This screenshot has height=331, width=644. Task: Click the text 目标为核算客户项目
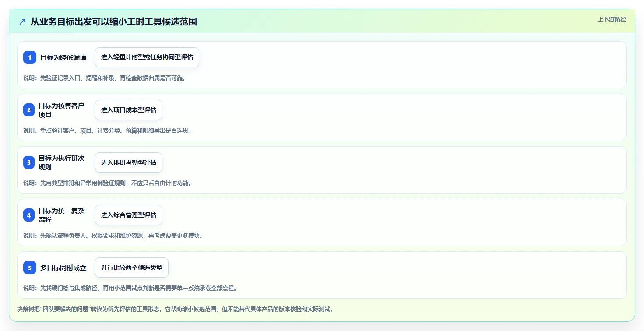point(62,110)
